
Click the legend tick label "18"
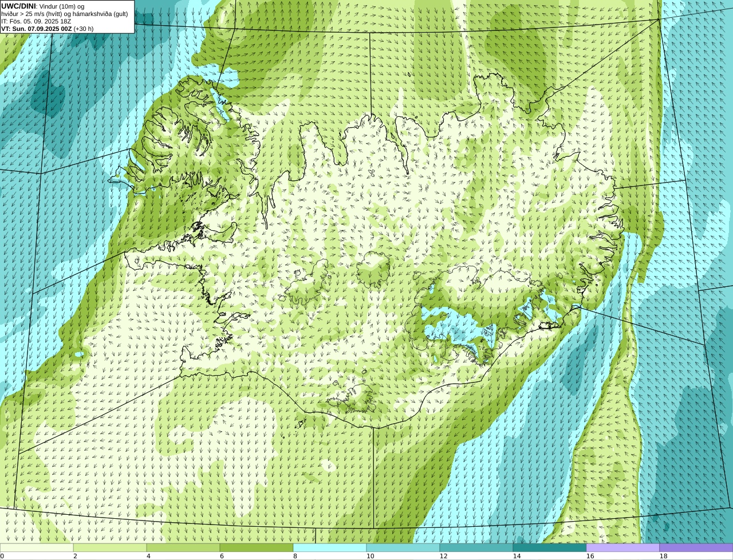click(x=663, y=556)
